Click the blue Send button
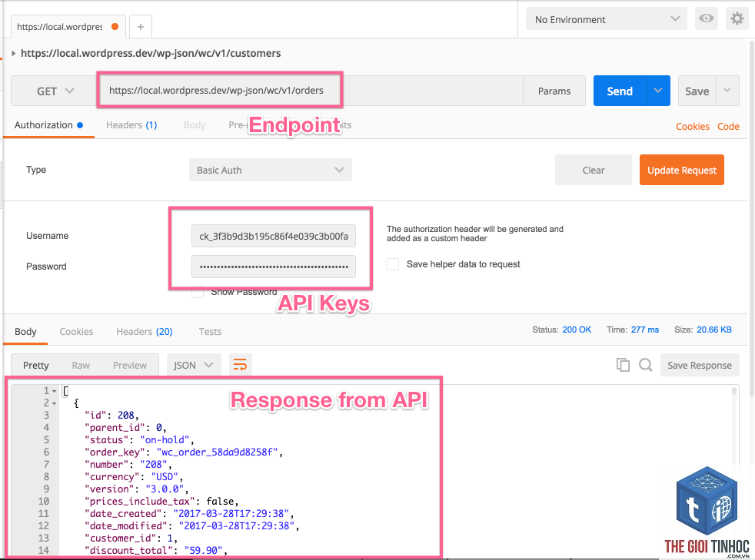This screenshot has width=755, height=560. [x=620, y=91]
